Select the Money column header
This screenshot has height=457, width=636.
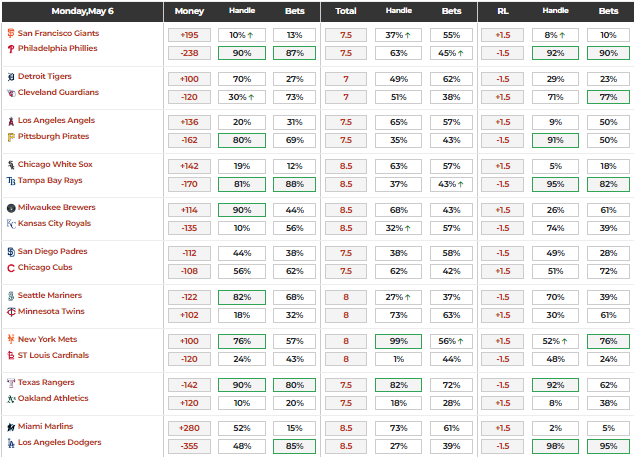tap(190, 12)
